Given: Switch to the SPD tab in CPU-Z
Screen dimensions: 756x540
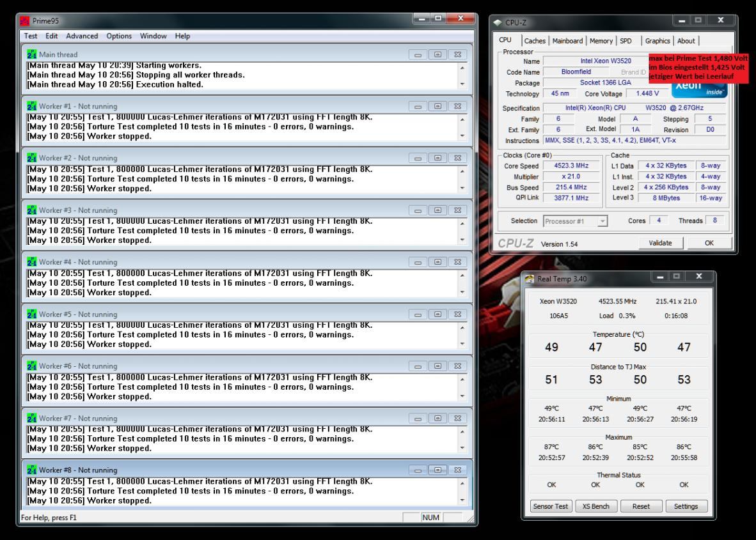Looking at the screenshot, I should pyautogui.click(x=626, y=41).
